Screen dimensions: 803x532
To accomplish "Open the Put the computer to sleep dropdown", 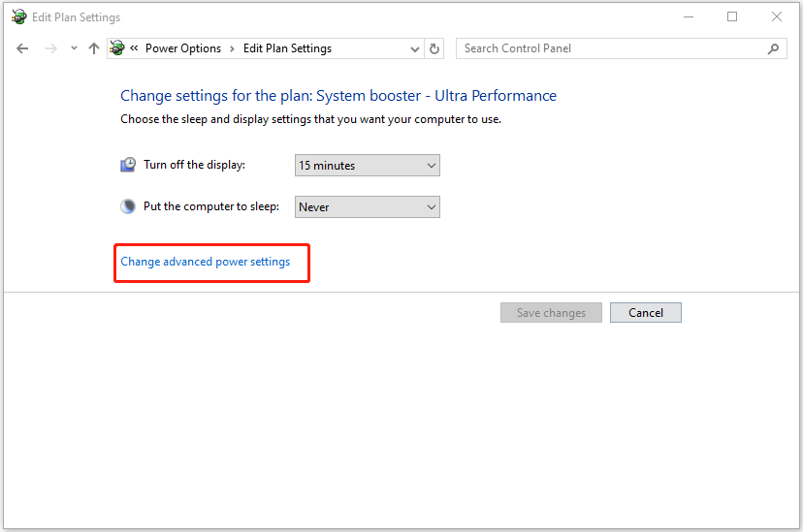I will [x=368, y=207].
